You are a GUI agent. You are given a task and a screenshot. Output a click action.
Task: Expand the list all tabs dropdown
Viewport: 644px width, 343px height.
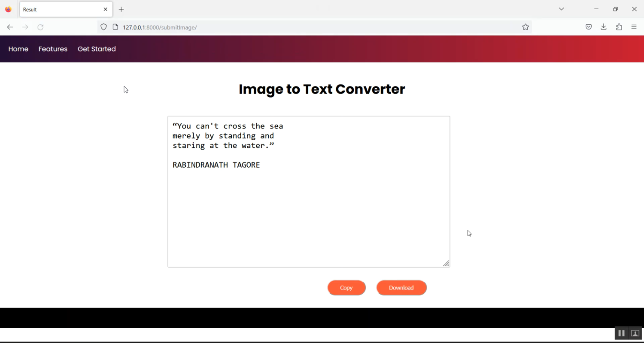click(561, 9)
